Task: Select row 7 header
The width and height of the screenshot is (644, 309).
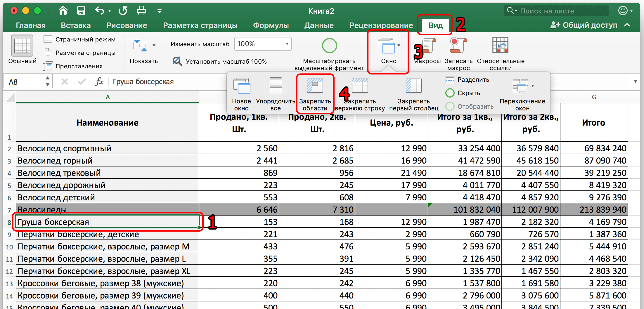Action: point(9,210)
